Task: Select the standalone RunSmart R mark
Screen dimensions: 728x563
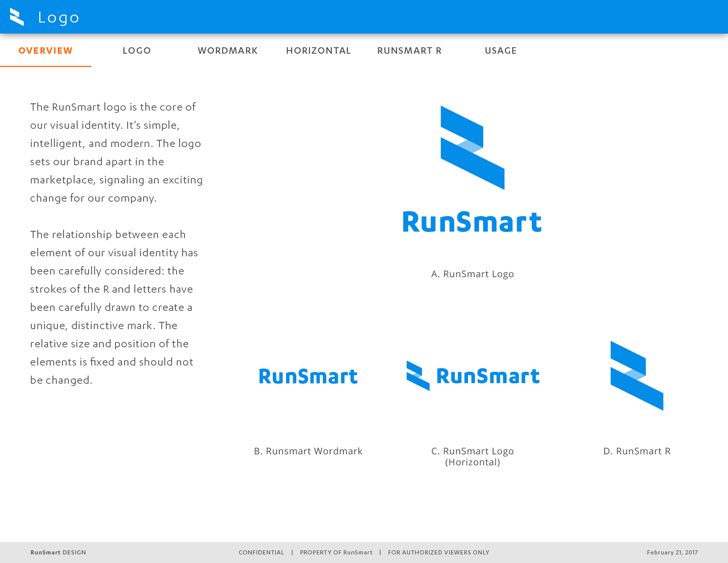Action: (637, 375)
